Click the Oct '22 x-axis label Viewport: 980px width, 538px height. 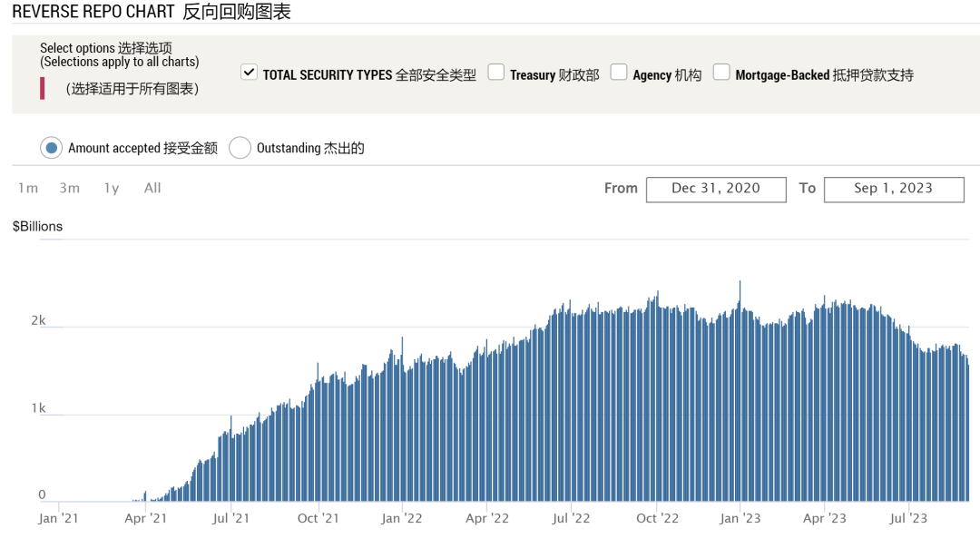click(657, 519)
